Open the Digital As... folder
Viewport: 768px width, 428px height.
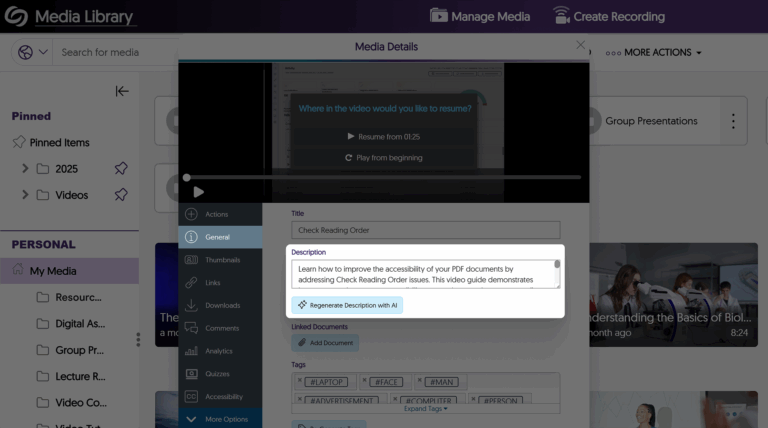point(72,324)
